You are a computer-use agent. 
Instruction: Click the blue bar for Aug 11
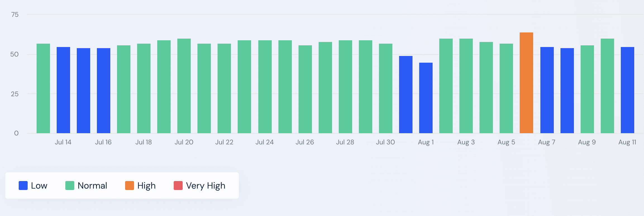pyautogui.click(x=628, y=90)
